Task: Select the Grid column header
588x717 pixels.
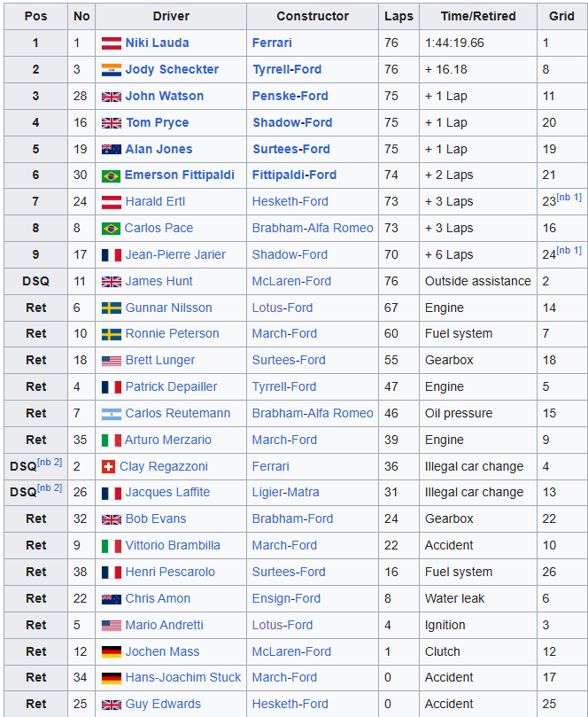Action: pyautogui.click(x=561, y=17)
